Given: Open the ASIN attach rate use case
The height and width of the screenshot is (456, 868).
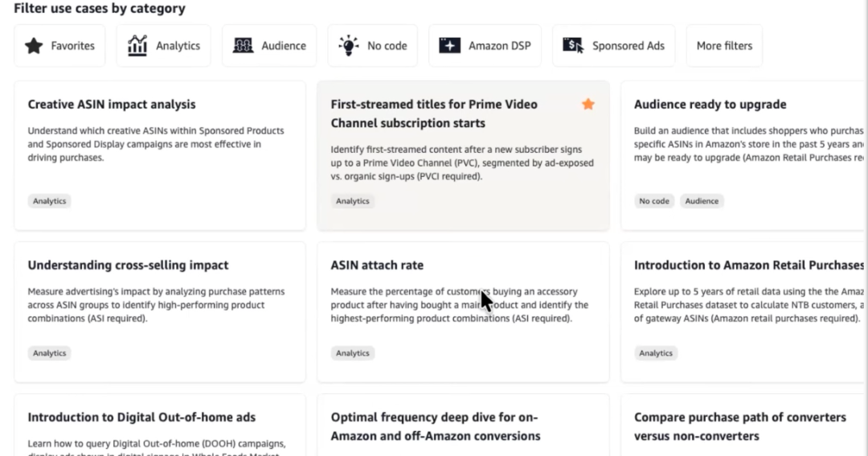Looking at the screenshot, I should tap(377, 265).
